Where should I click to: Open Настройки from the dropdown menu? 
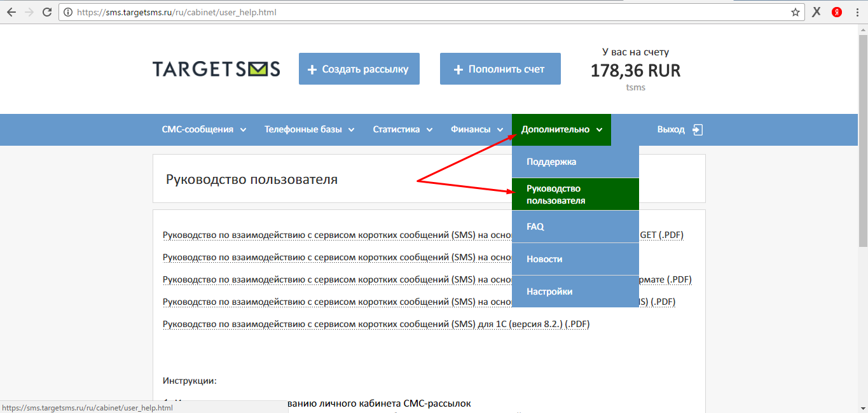575,291
